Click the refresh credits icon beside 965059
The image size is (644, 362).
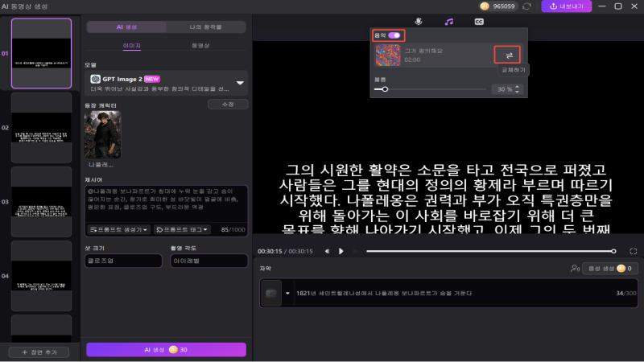click(x=527, y=6)
